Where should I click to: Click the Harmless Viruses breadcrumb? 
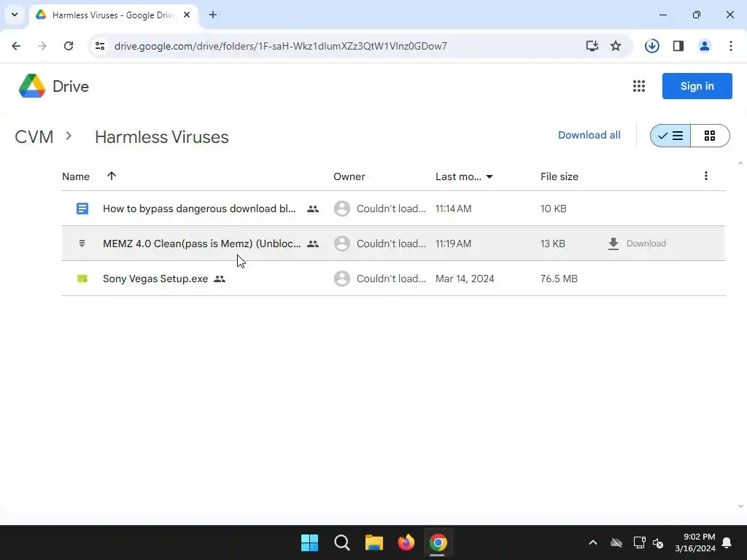point(161,137)
